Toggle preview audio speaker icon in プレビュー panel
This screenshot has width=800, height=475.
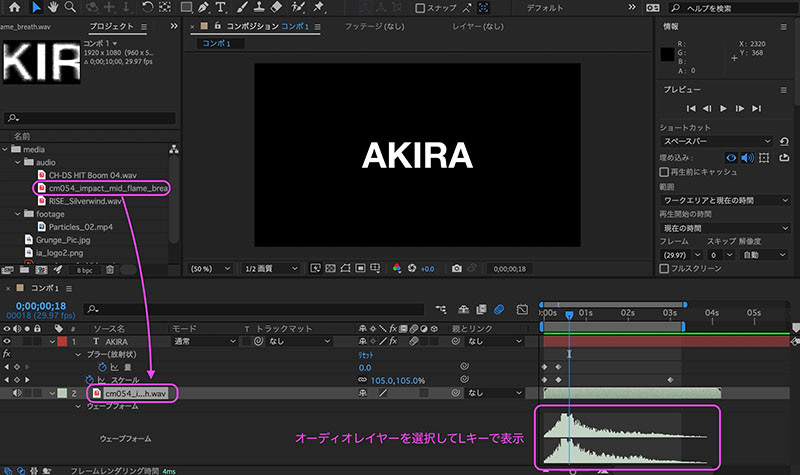747,158
